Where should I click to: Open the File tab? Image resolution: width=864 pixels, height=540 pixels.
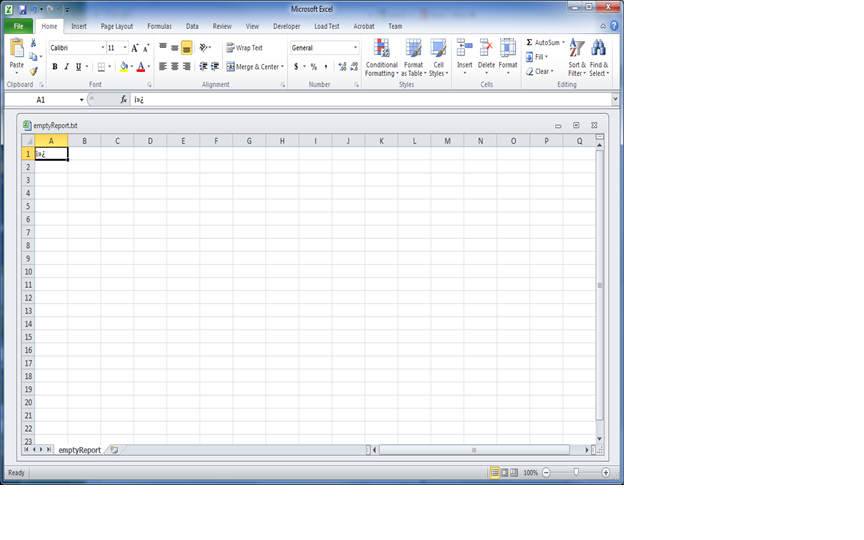[18, 26]
